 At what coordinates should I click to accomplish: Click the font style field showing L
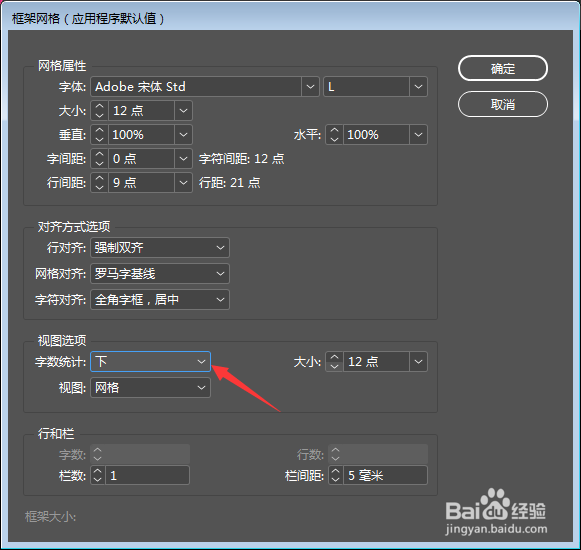coord(367,87)
